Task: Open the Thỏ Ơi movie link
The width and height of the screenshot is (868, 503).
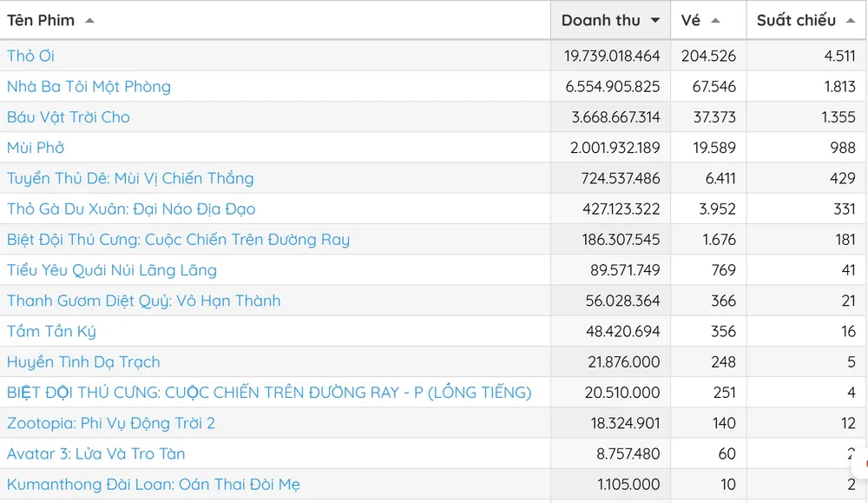Action: (x=30, y=56)
